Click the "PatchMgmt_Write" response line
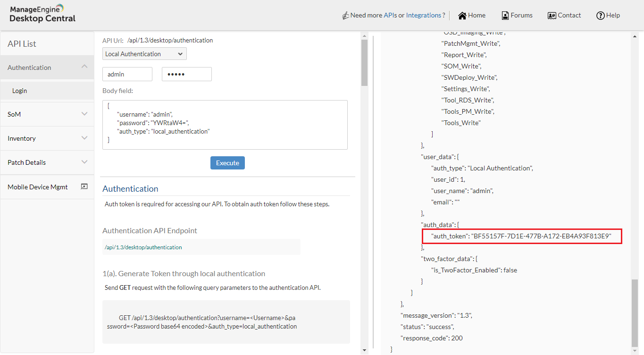The image size is (644, 355). [x=470, y=43]
